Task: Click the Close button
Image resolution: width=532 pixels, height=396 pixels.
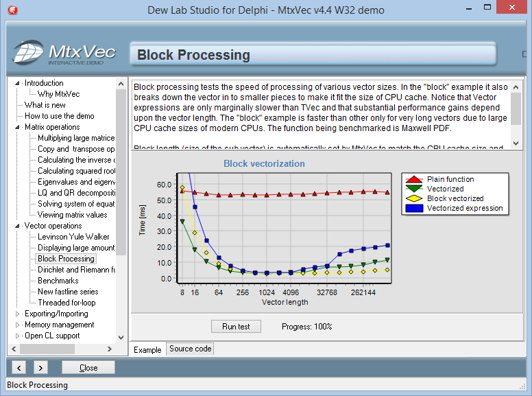Action: [88, 368]
